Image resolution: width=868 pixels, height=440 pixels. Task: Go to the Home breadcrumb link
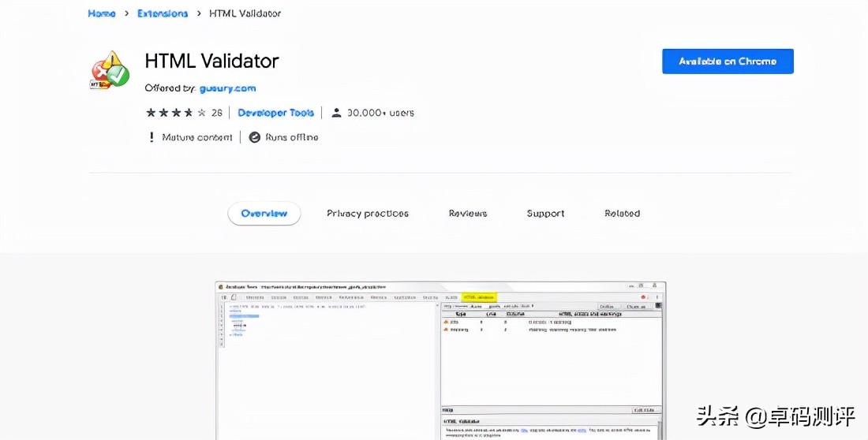[x=101, y=13]
